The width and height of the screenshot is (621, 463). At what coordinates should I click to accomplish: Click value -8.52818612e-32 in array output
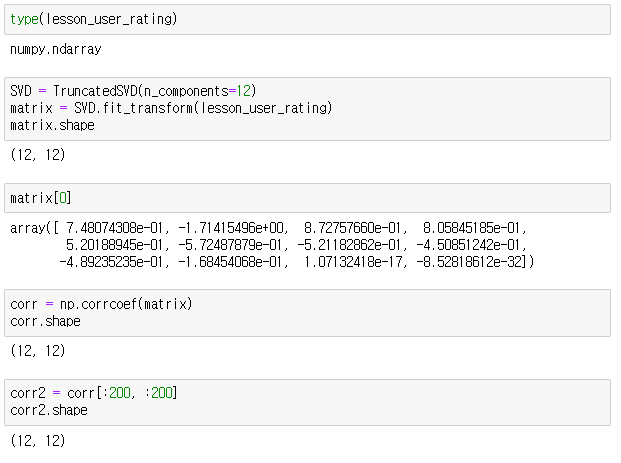pyautogui.click(x=471, y=262)
